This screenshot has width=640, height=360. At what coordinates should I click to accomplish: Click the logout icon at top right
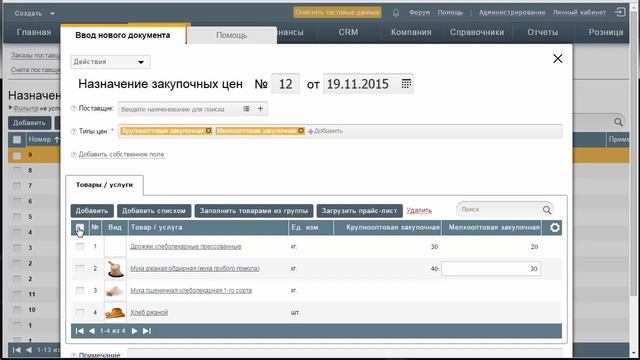click(620, 12)
